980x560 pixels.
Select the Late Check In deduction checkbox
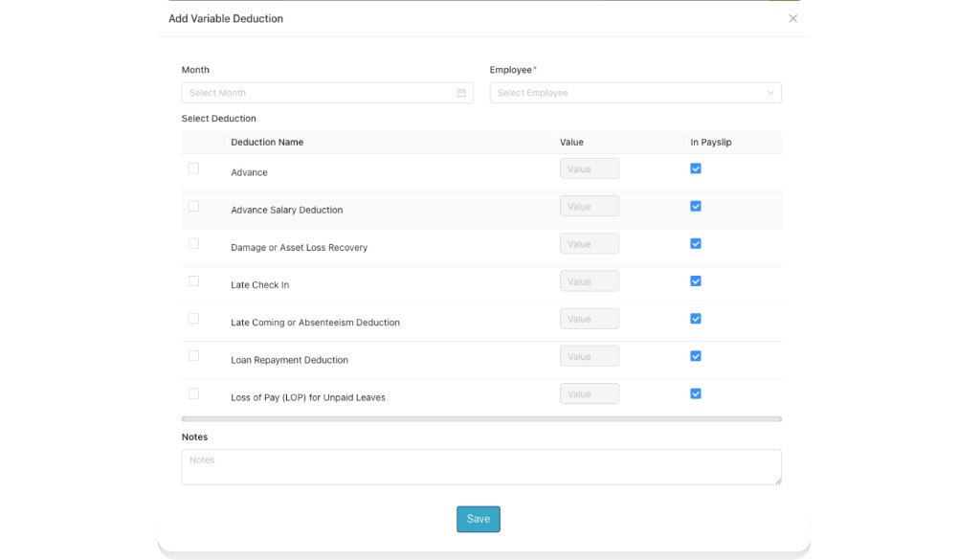[193, 280]
